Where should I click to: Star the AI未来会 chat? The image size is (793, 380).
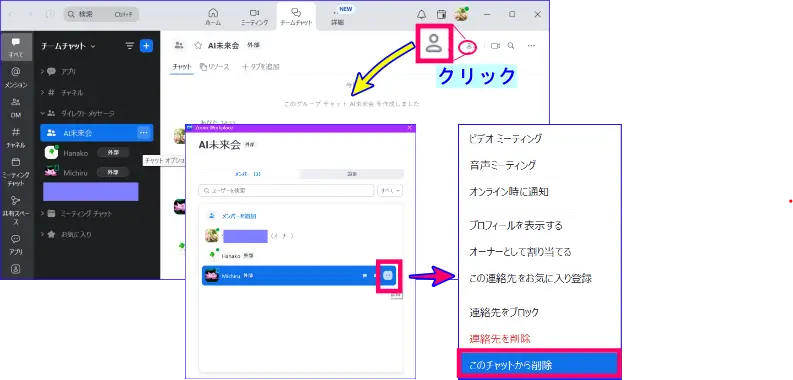pyautogui.click(x=198, y=46)
